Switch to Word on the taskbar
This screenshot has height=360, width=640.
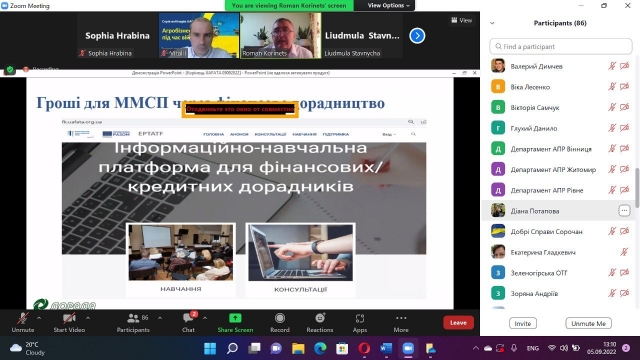click(x=386, y=349)
